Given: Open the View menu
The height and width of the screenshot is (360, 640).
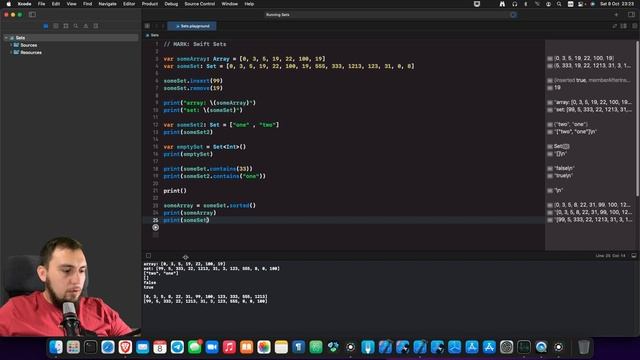Looking at the screenshot, I should click(x=71, y=4).
